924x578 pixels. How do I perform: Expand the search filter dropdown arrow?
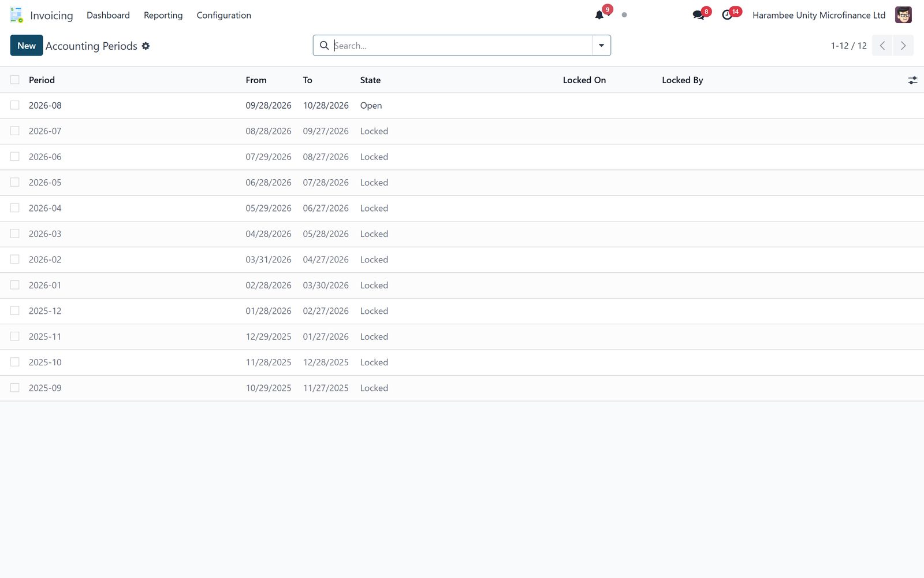click(601, 46)
